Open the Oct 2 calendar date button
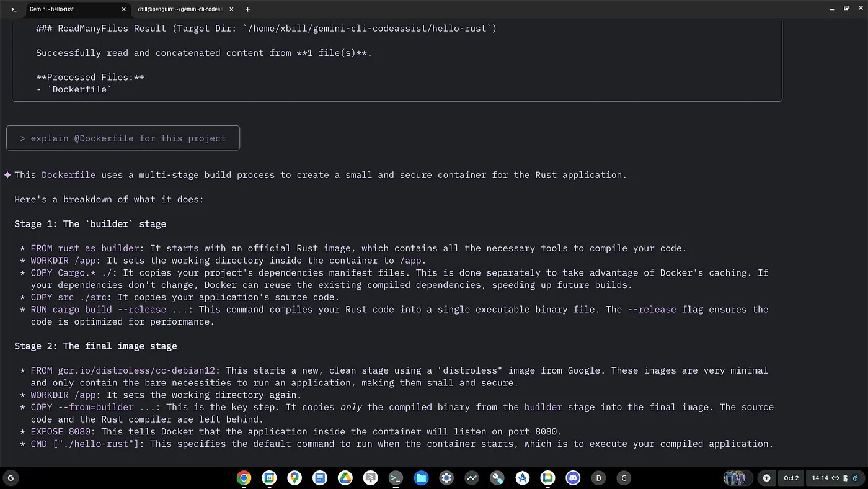This screenshot has width=868, height=489. coord(791,478)
